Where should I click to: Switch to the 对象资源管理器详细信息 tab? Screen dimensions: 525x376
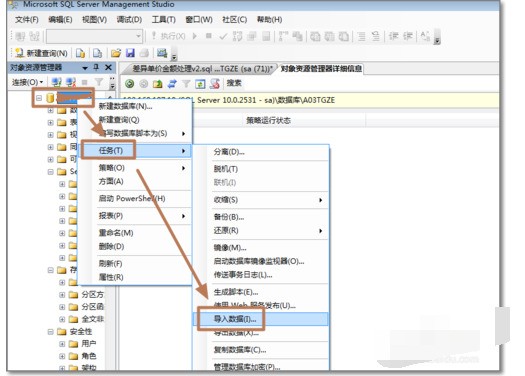tap(321, 69)
